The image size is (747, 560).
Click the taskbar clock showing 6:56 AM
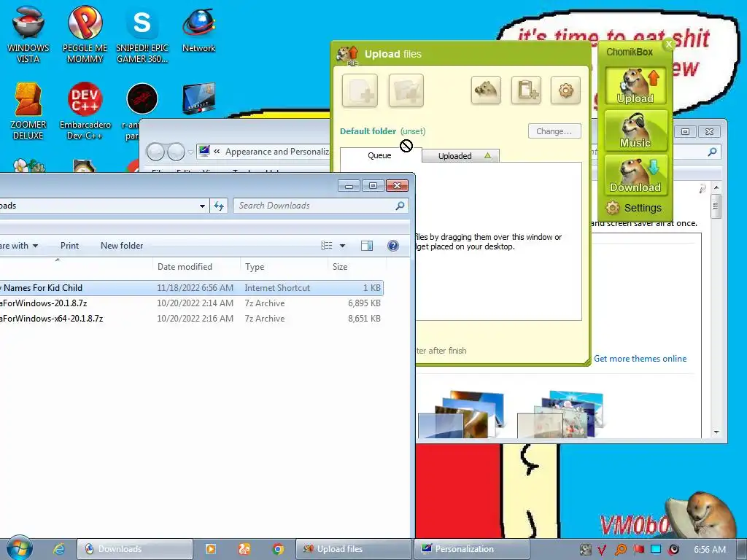pos(709,550)
